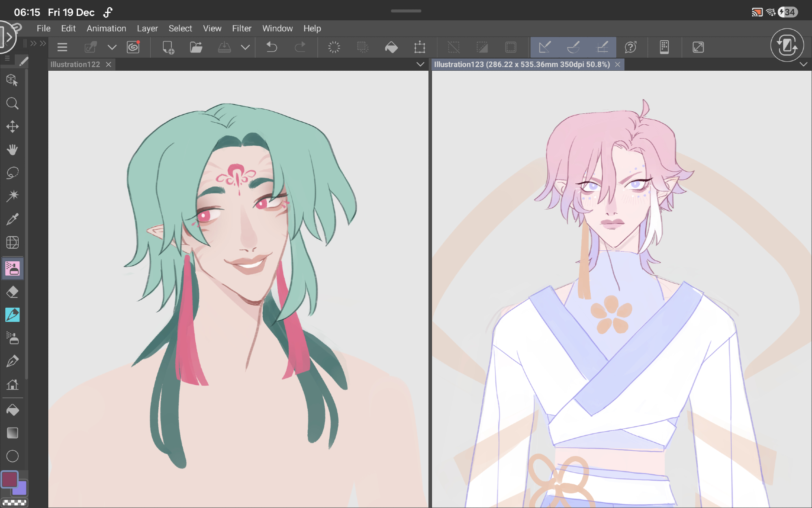The image size is (812, 508).
Task: Toggle Snap to Grid
Action: tap(603, 47)
